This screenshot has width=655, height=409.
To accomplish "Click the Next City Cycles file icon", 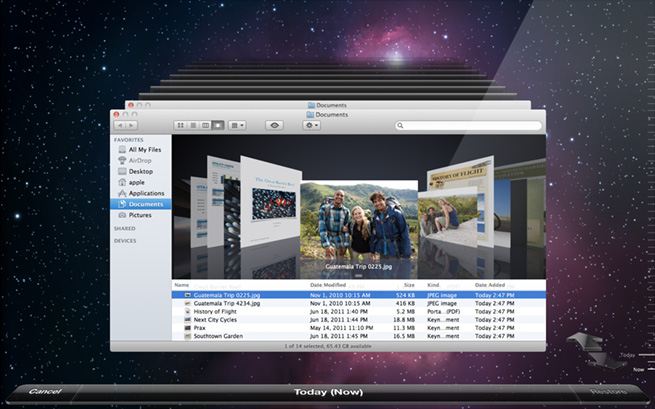I will click(x=188, y=320).
